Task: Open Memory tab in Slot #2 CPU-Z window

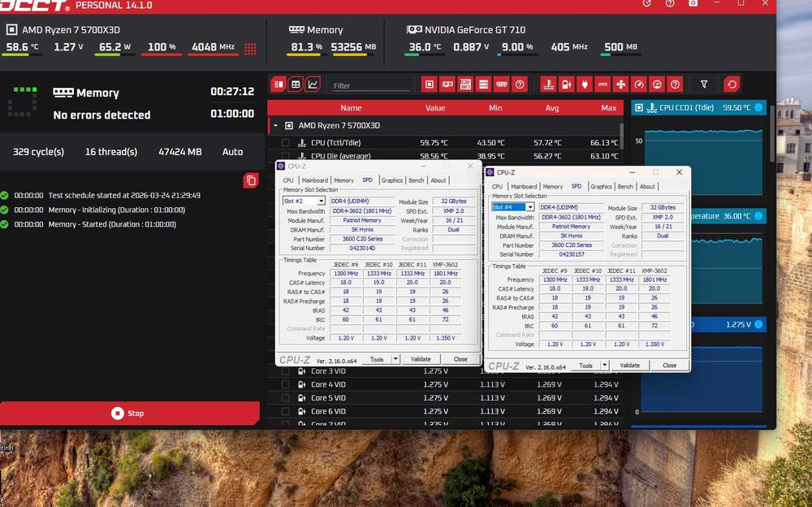Action: (343, 180)
